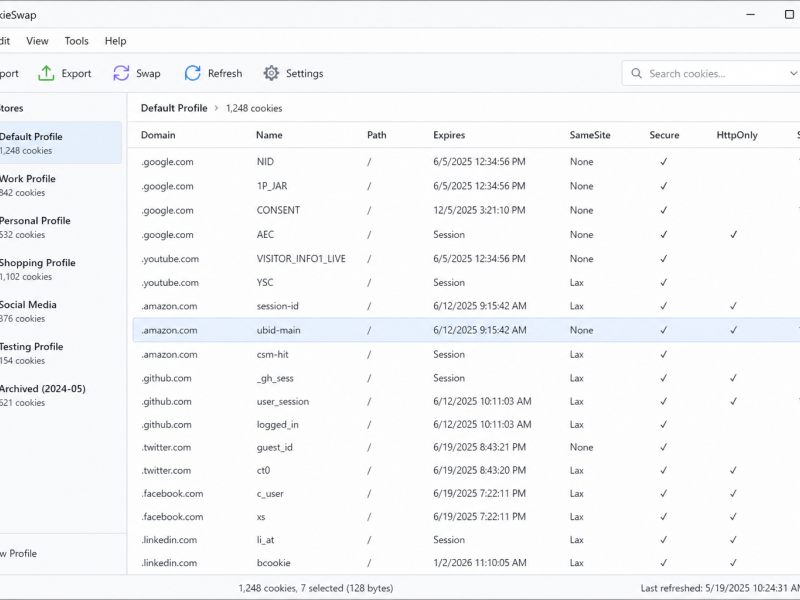Click the magnifier icon in search box
Image resolution: width=800 pixels, height=600 pixels.
pyautogui.click(x=636, y=73)
